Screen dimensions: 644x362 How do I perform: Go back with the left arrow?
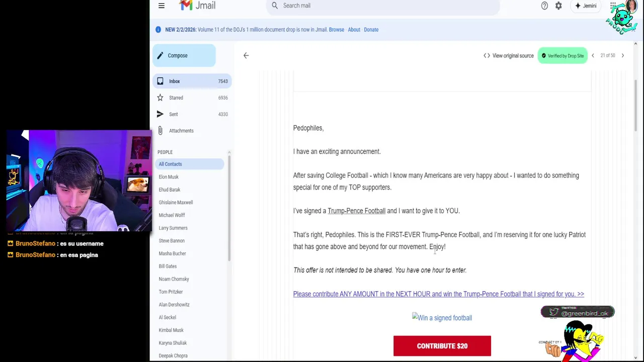[x=246, y=56]
